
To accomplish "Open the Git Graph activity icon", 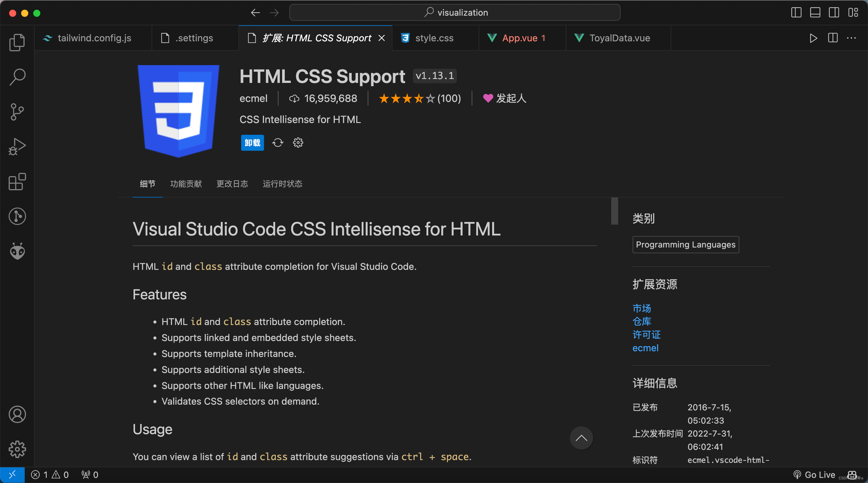I will pyautogui.click(x=17, y=216).
